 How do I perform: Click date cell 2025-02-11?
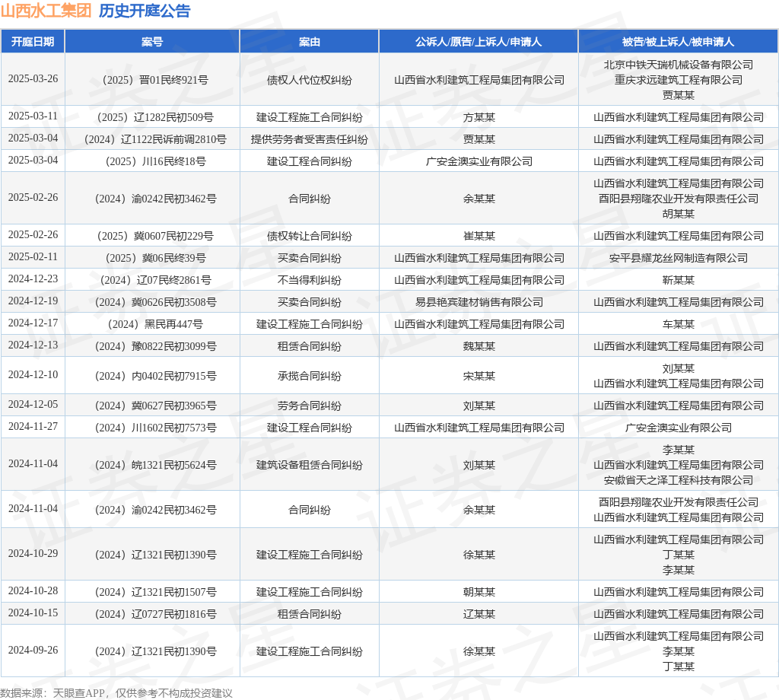tap(33, 257)
